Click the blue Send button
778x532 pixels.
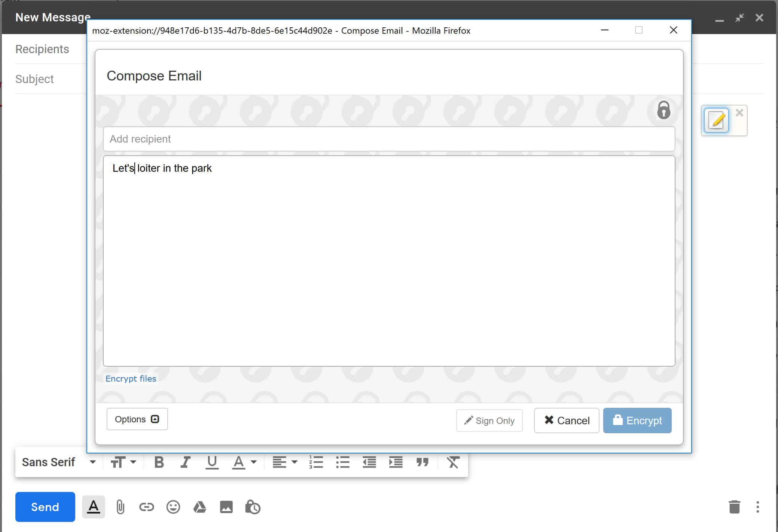coord(45,507)
